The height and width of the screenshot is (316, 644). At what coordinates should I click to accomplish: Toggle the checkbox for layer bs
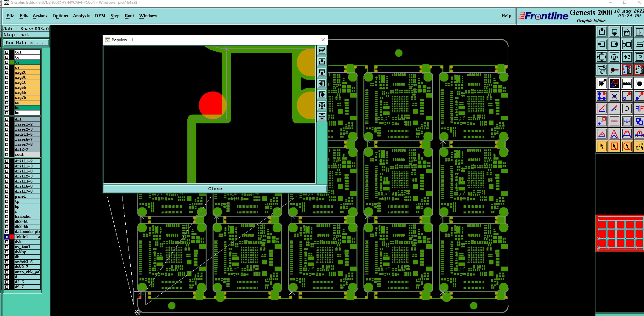tap(7, 108)
